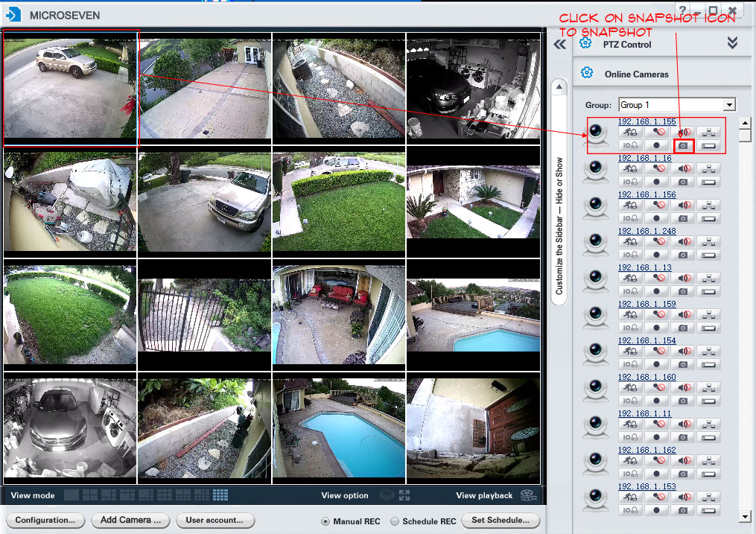Select the Schedule REC radio button
The image size is (756, 534).
tap(395, 521)
